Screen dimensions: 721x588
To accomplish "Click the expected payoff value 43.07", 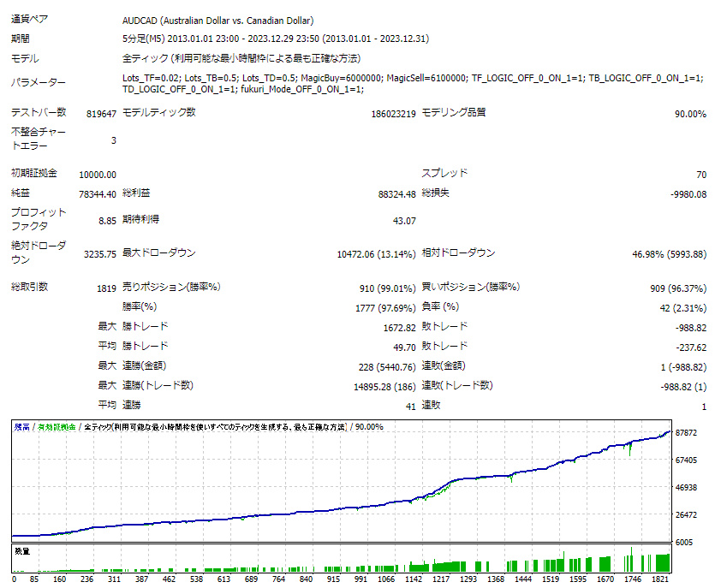I will pyautogui.click(x=404, y=221).
